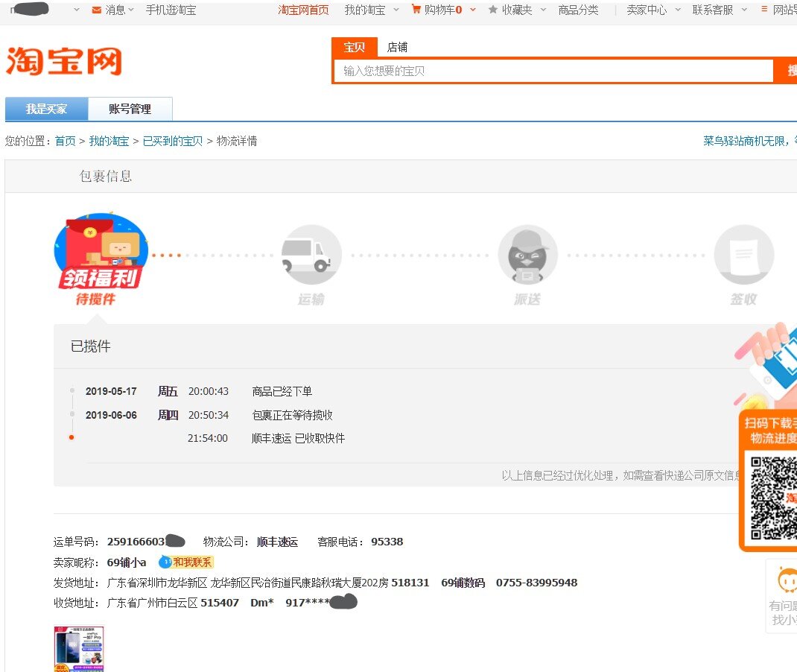
Task: Click the QR code for app download
Action: coord(774,498)
